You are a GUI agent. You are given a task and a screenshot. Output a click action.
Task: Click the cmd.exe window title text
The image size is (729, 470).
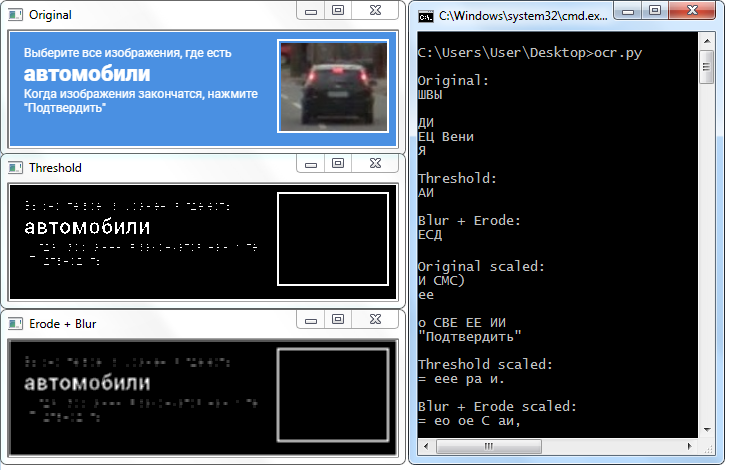coord(523,17)
